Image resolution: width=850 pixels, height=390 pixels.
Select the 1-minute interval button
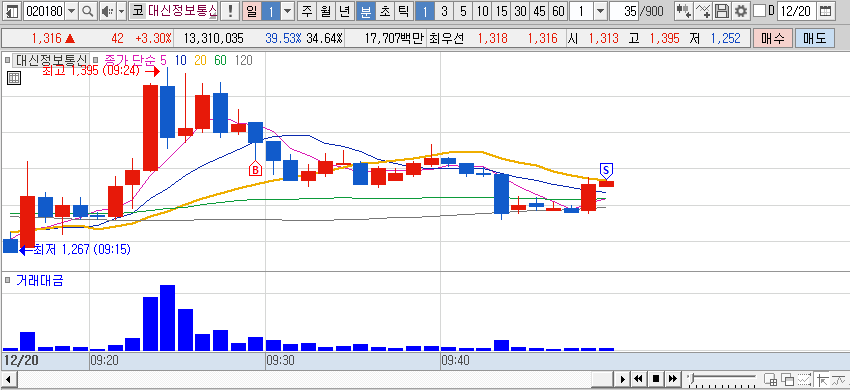426,10
